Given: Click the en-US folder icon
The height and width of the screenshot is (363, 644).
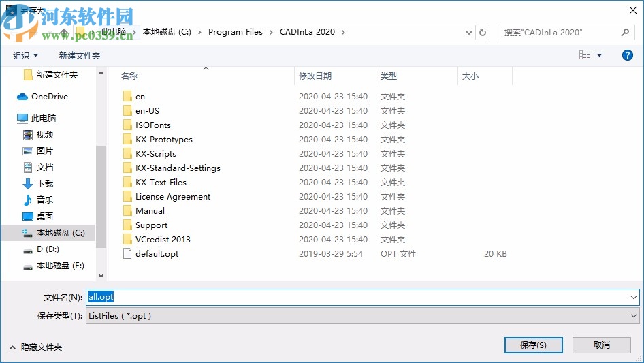Looking at the screenshot, I should click(127, 110).
